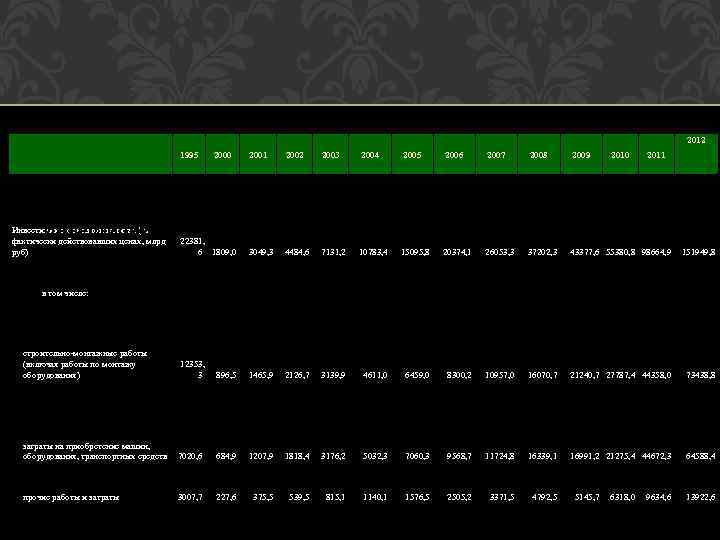The image size is (720, 540).
Task: Select the 2009 column header
Action: tap(581, 155)
